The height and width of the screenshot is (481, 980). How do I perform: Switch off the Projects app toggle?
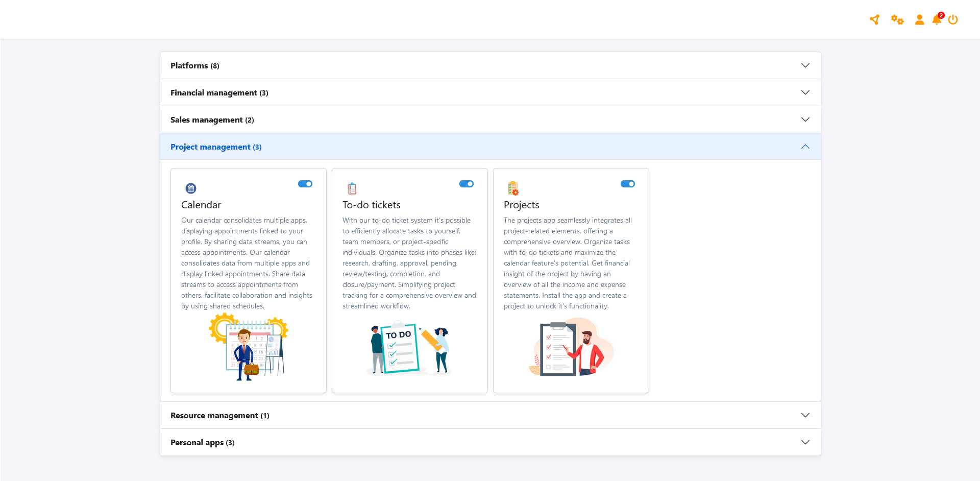pyautogui.click(x=627, y=184)
